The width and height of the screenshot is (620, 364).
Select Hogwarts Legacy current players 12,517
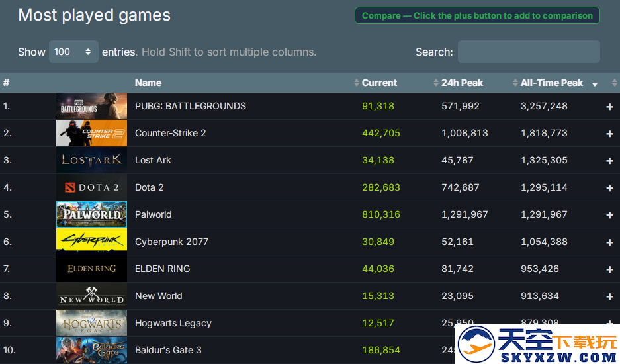click(378, 323)
